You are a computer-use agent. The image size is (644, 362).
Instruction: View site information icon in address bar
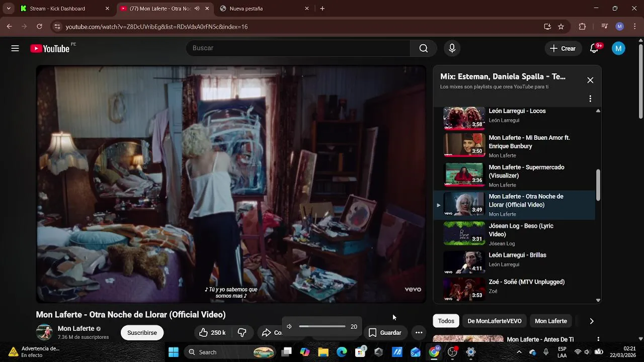tap(57, 27)
